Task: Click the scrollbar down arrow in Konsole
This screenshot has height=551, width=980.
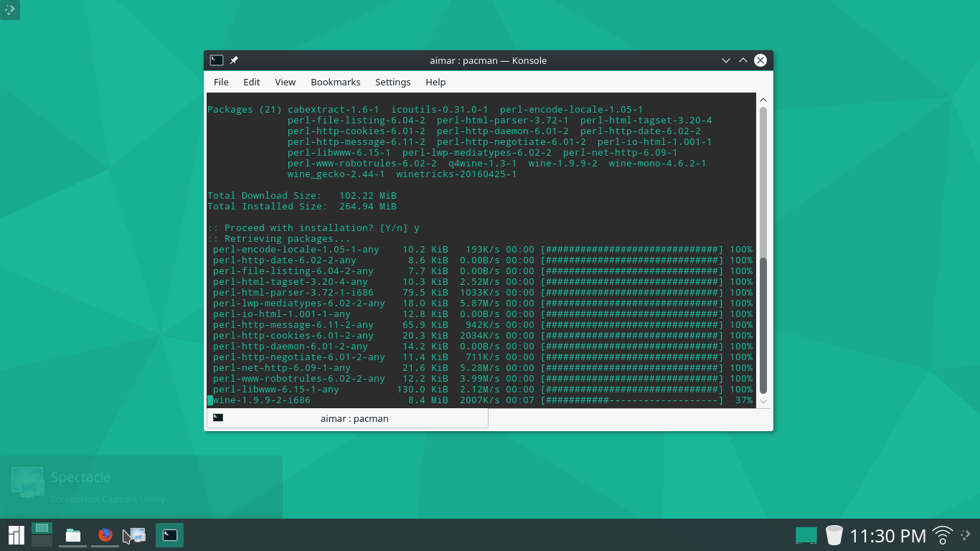Action: point(763,402)
